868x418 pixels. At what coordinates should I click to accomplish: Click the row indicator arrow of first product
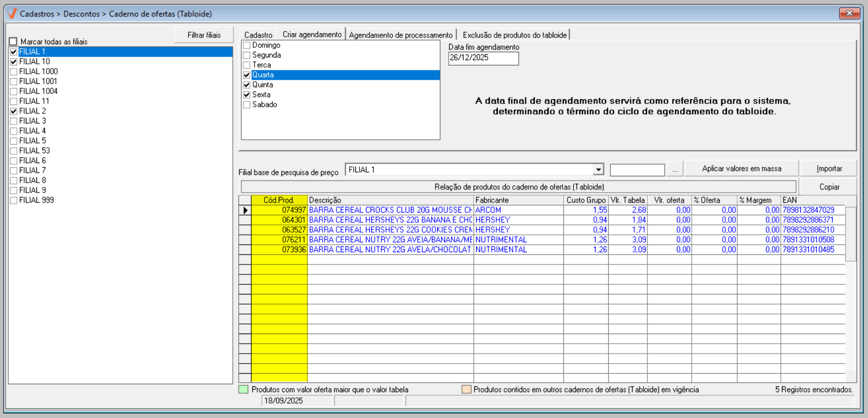pos(245,210)
